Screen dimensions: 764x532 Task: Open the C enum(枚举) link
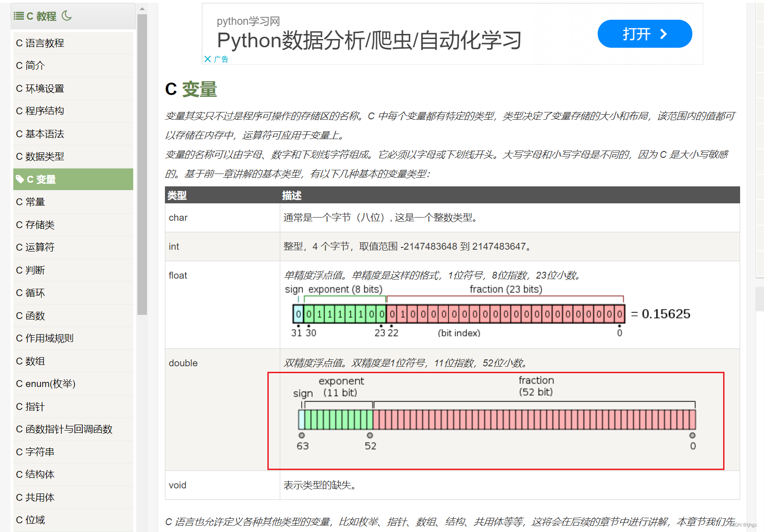pos(46,383)
